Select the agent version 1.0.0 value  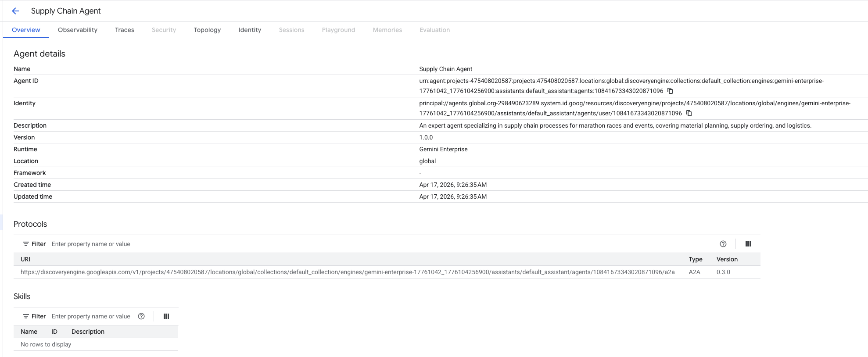[426, 137]
